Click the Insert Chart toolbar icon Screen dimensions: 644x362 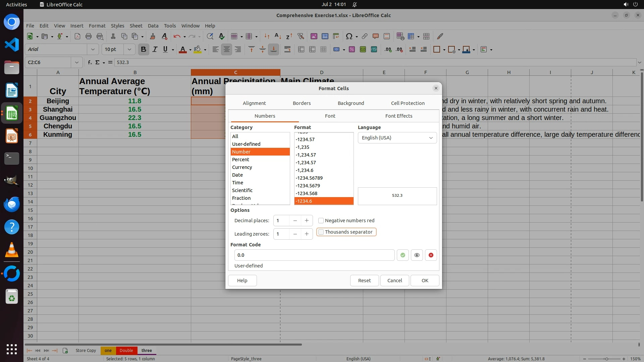325,36
